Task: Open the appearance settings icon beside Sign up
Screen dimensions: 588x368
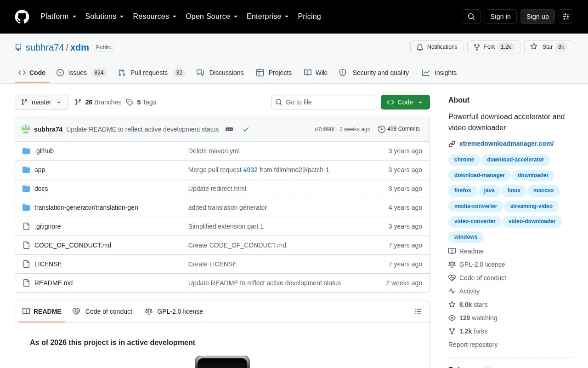Action: 566,17
